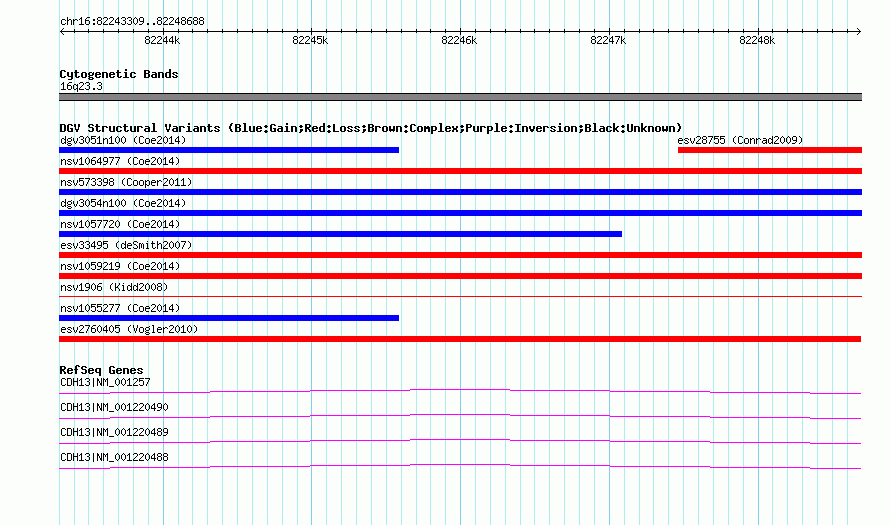
Task: Click the nsv1055277 (Coe2014) label
Action: coord(120,308)
